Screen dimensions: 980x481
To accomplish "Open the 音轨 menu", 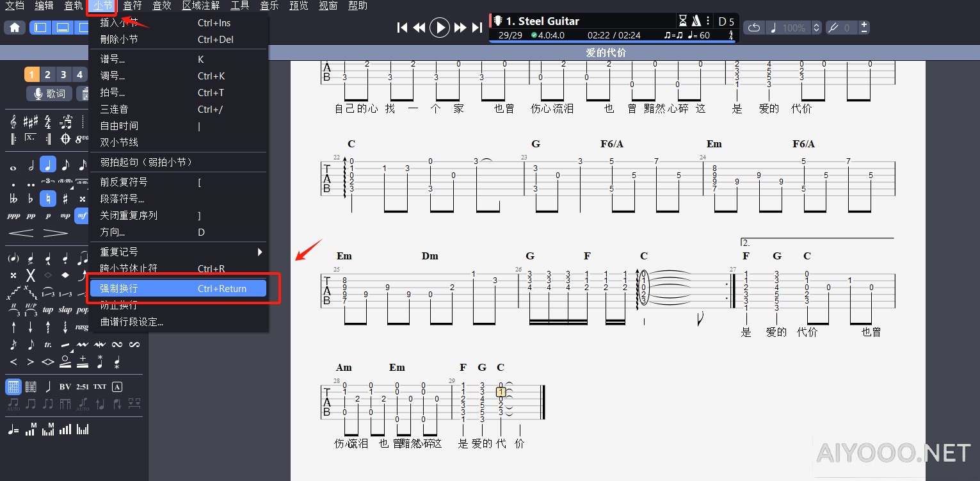I will (74, 6).
